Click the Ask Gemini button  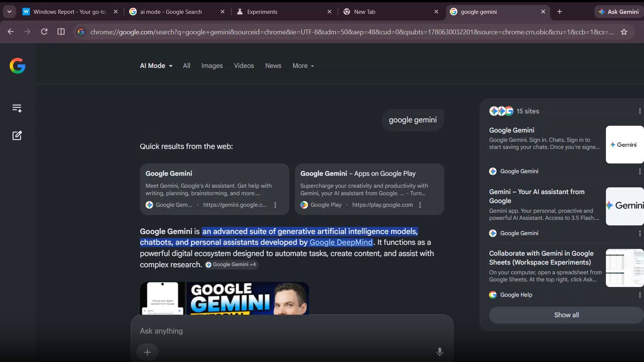(619, 12)
